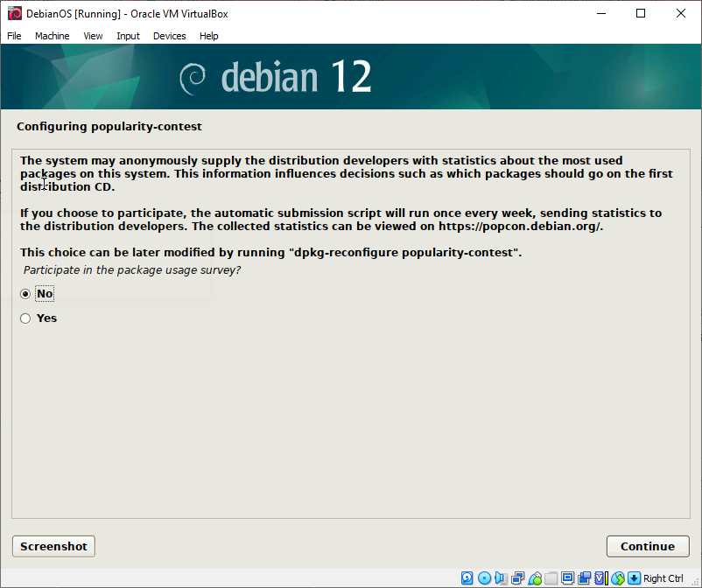Maximize the VirtualBox window
702x588 pixels.
click(x=641, y=13)
